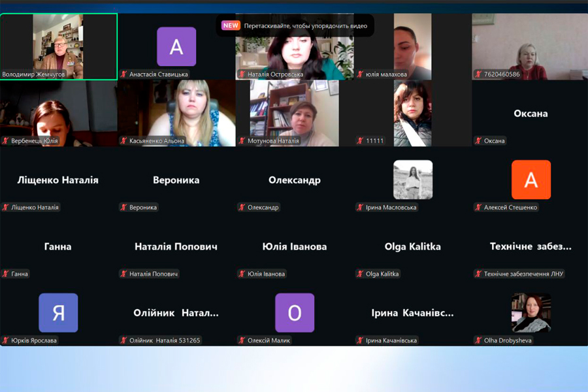The height and width of the screenshot is (392, 588).
Task: Click muted mic icon beside Олександр label
Action: [x=242, y=208]
